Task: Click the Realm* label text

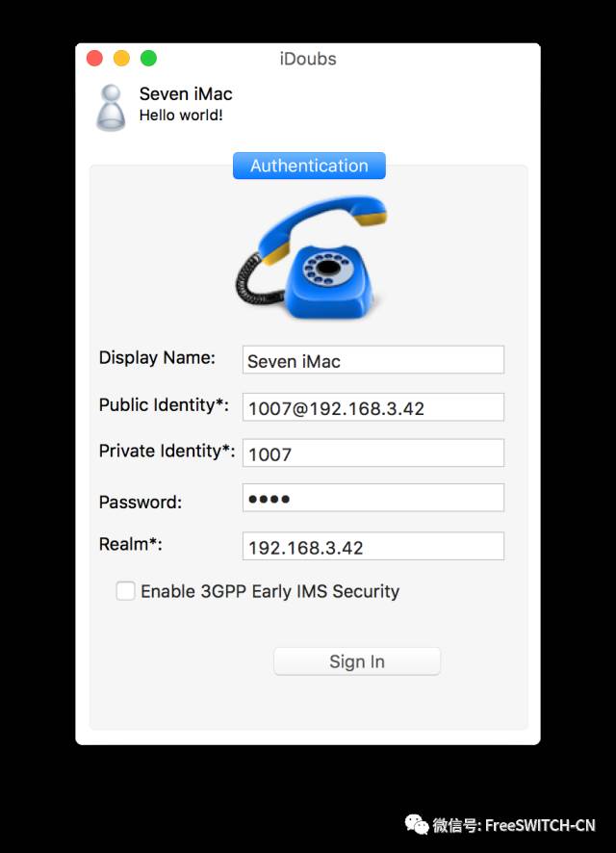Action: (x=131, y=545)
